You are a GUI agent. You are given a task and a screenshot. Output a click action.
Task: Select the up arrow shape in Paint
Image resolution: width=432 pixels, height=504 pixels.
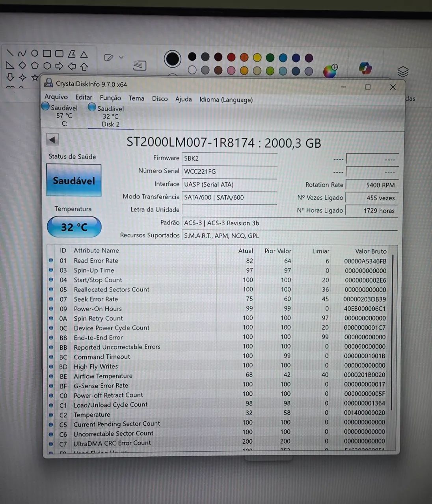[x=84, y=67]
